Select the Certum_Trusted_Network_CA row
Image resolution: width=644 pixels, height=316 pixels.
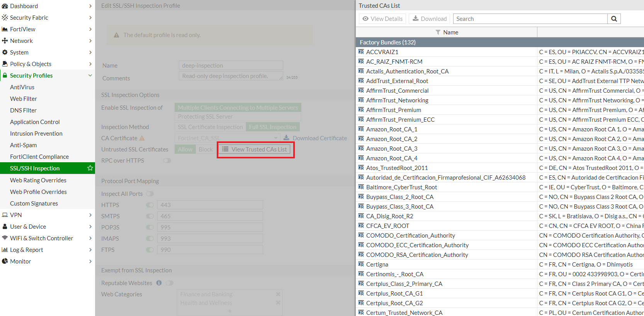point(500,313)
